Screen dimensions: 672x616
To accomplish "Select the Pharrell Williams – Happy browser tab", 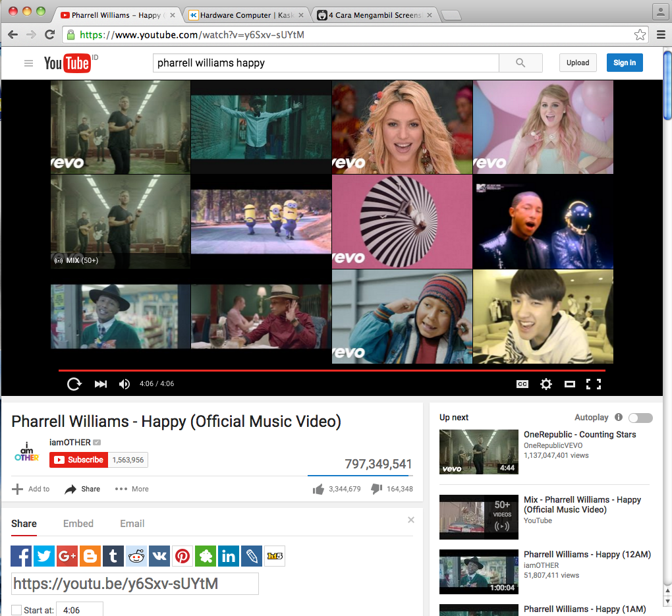I will point(118,15).
